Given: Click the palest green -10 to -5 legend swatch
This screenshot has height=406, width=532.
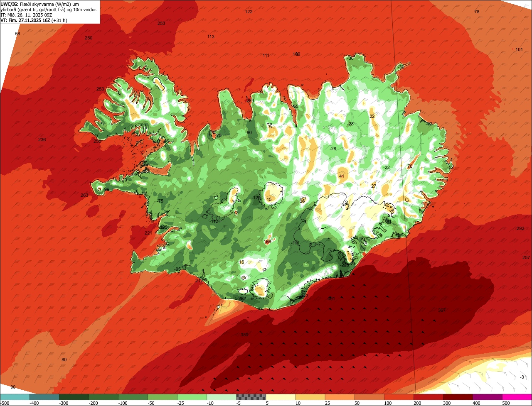Looking at the screenshot, I should pyautogui.click(x=222, y=397).
